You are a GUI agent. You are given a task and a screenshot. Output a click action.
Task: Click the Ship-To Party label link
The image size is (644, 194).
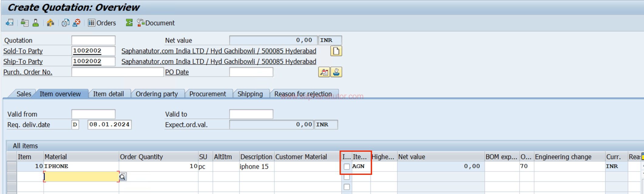point(23,61)
